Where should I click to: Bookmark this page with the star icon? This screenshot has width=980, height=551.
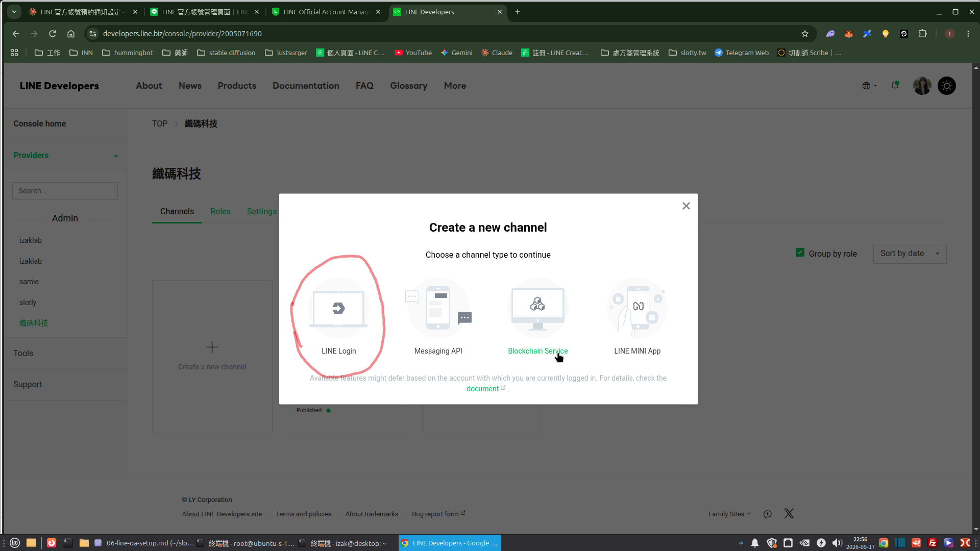point(805,34)
